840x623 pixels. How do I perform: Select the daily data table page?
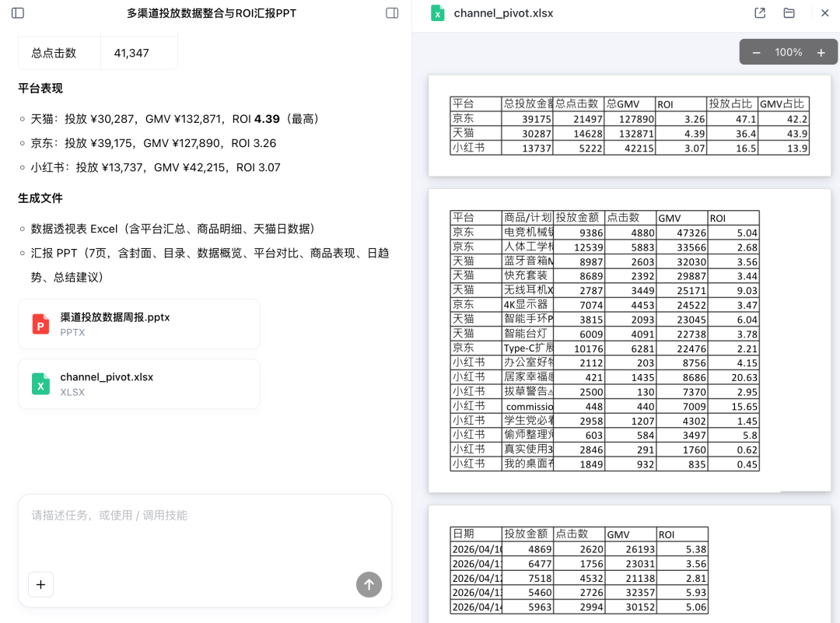[x=629, y=568]
